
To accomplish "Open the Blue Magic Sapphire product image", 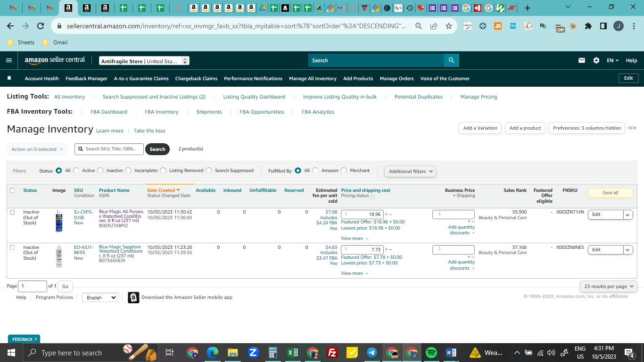I will tap(59, 256).
